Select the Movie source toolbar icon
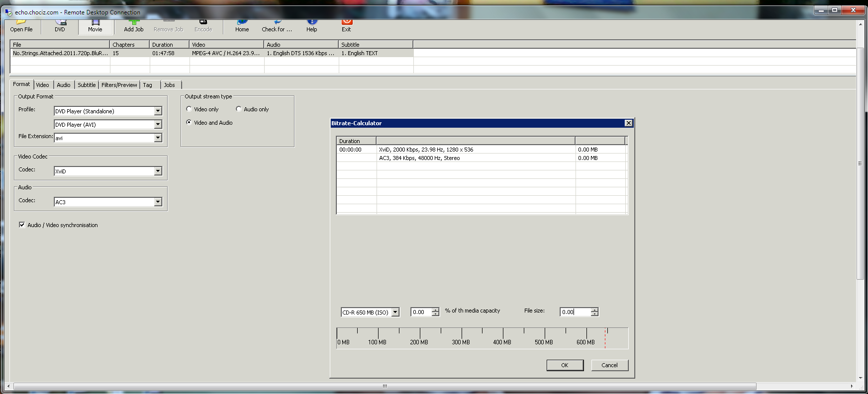Viewport: 868px width, 394px height. click(x=95, y=26)
